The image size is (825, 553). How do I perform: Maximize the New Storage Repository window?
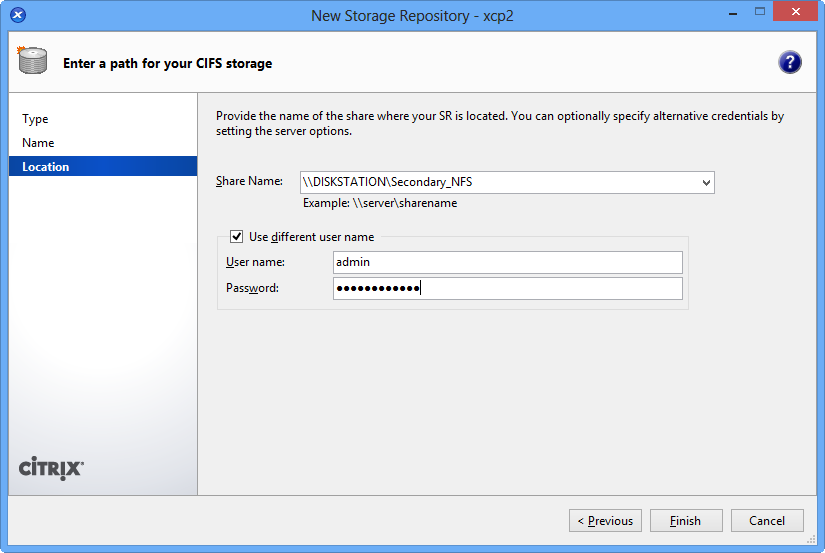pos(758,13)
